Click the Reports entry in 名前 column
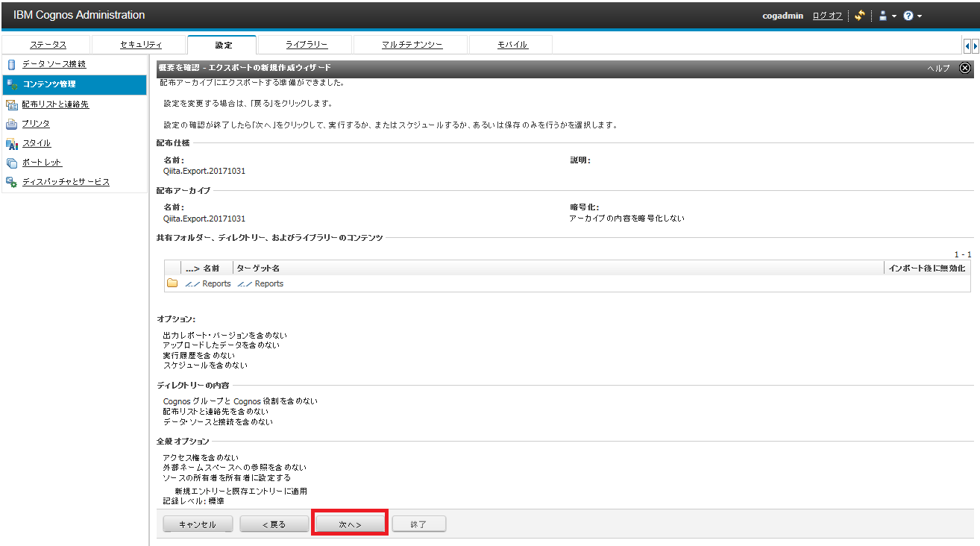The height and width of the screenshot is (546, 980). 208,283
